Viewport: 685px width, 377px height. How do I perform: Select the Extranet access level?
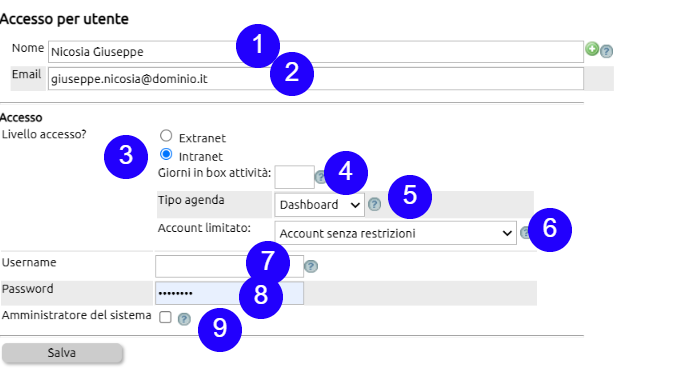(x=166, y=136)
